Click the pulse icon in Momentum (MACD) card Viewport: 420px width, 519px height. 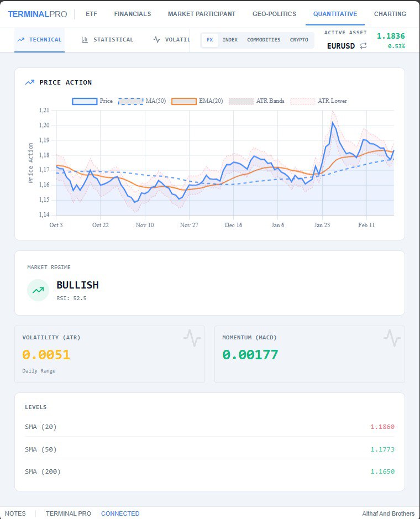(392, 338)
